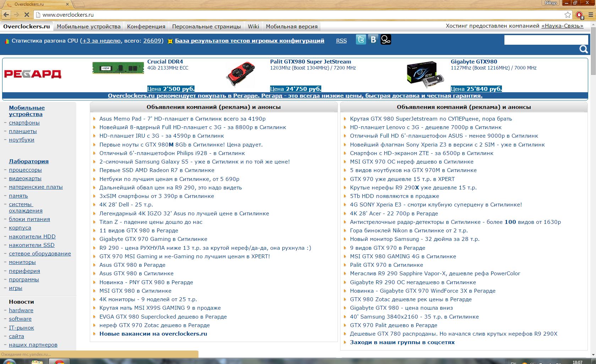Bookmark this page with the star icon
Screen dimensions: 596x364
click(568, 15)
